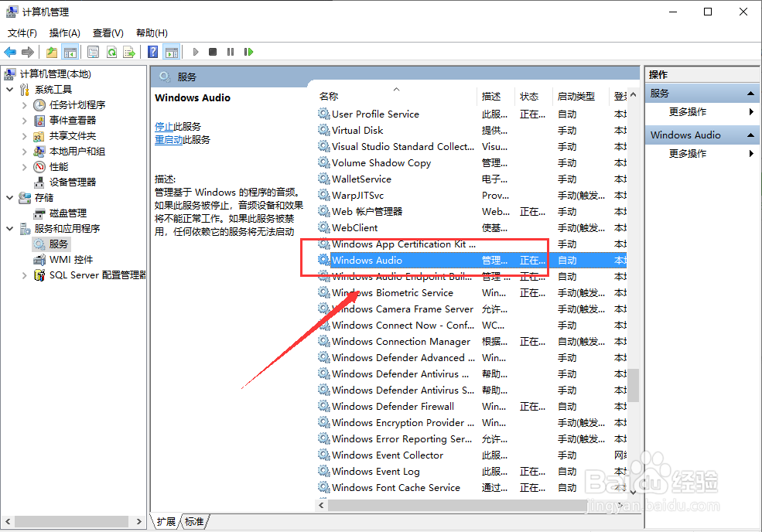Click the Pause service icon
Image resolution: width=762 pixels, height=532 pixels.
click(x=231, y=52)
